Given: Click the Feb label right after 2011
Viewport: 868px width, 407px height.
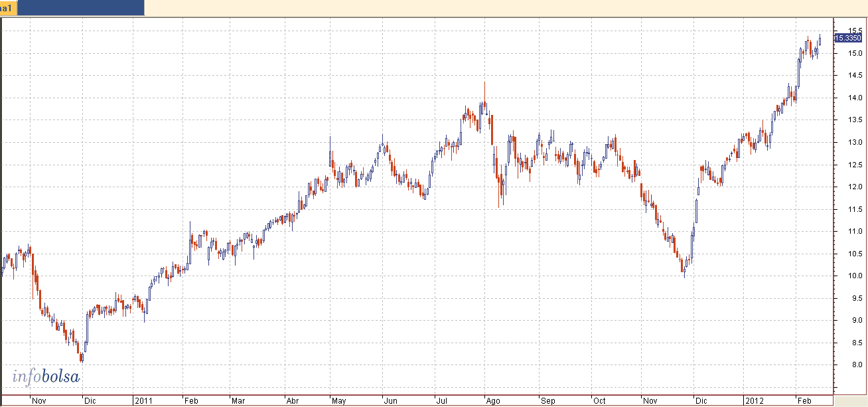Looking at the screenshot, I should 192,401.
